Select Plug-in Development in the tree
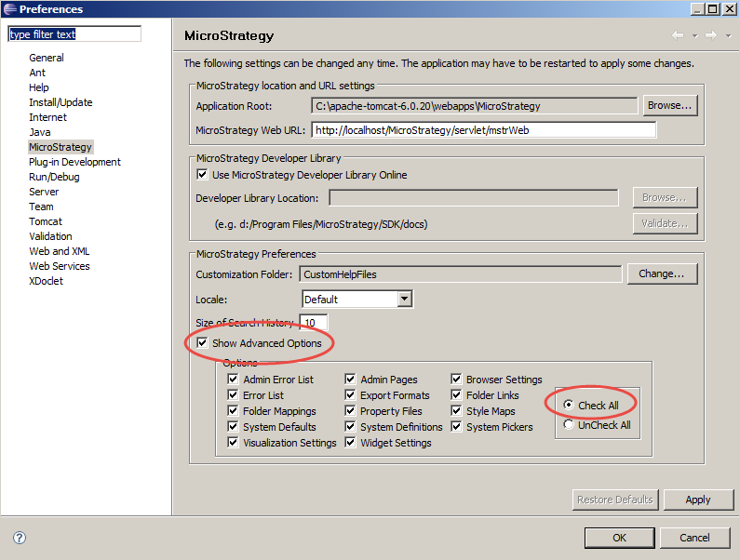The image size is (740, 560). (74, 162)
